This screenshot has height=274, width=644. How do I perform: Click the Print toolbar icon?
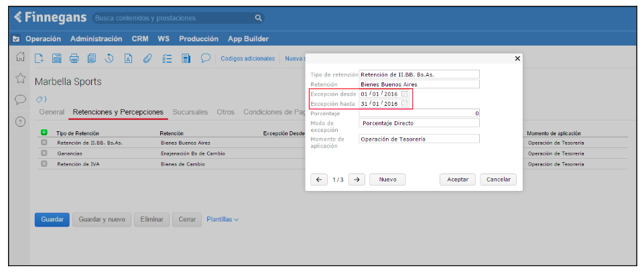tap(74, 59)
